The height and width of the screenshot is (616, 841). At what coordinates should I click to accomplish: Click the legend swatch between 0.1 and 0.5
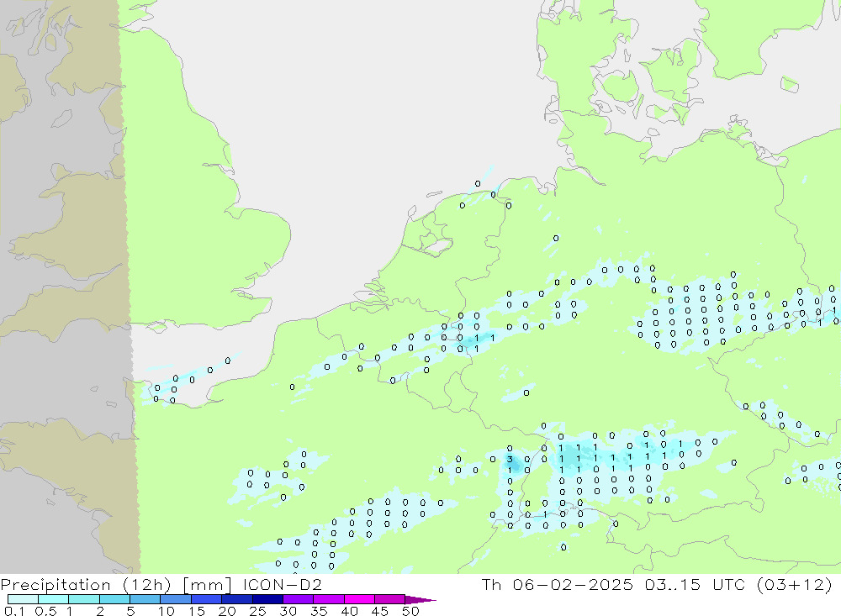23,599
